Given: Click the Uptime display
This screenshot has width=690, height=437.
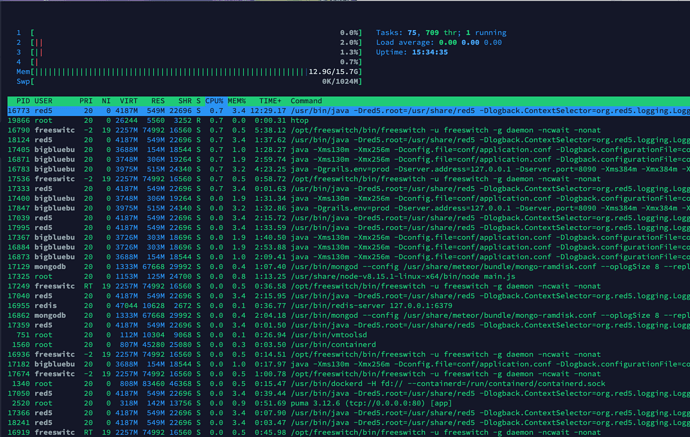Looking at the screenshot, I should click(412, 52).
